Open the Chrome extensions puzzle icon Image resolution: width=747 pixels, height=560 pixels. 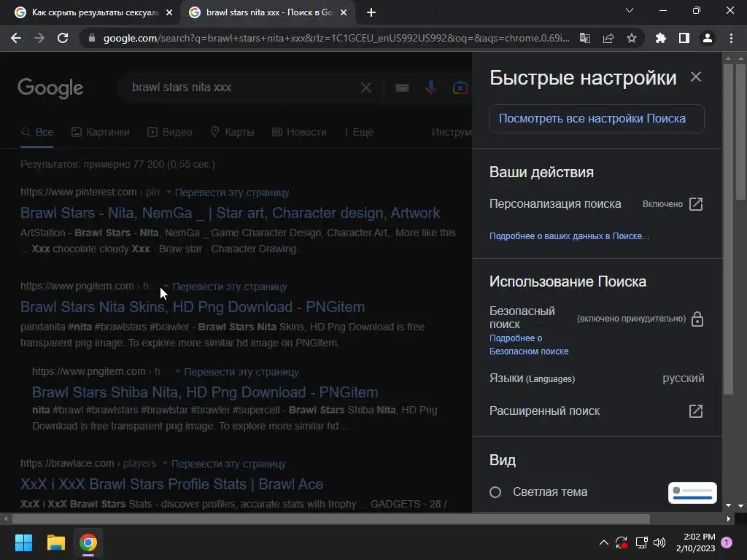(661, 38)
